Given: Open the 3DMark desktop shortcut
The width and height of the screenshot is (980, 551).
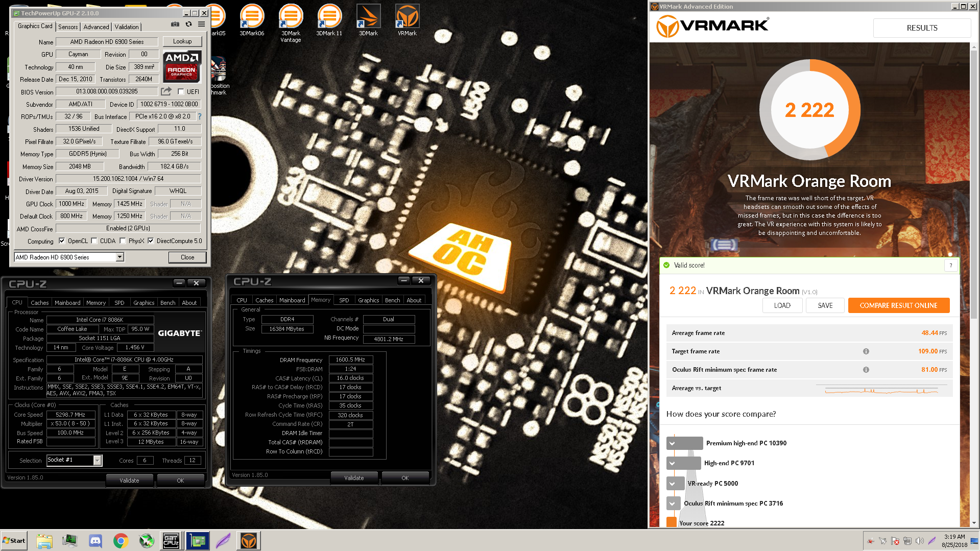Looking at the screenshot, I should pos(368,20).
